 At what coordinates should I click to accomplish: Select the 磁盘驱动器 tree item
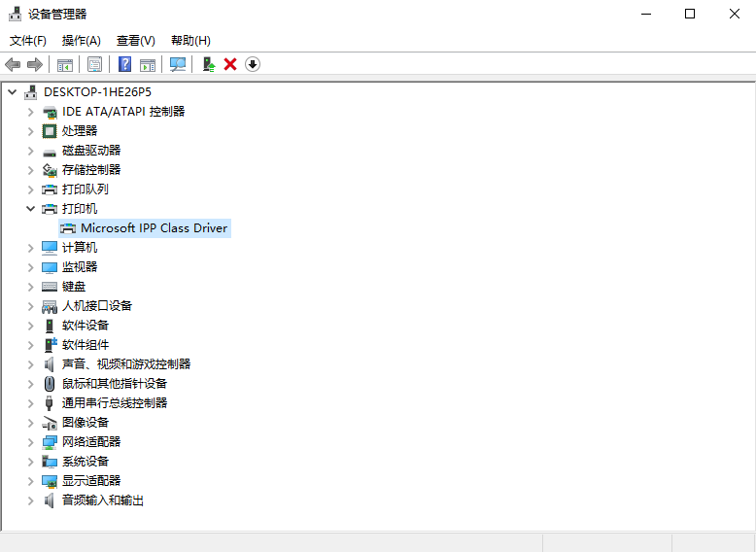91,150
